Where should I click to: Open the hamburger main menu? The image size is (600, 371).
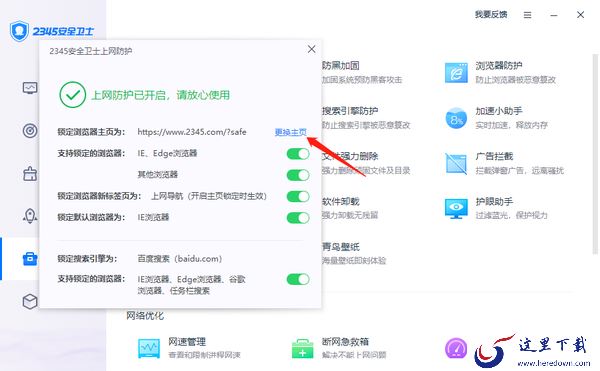tap(527, 15)
